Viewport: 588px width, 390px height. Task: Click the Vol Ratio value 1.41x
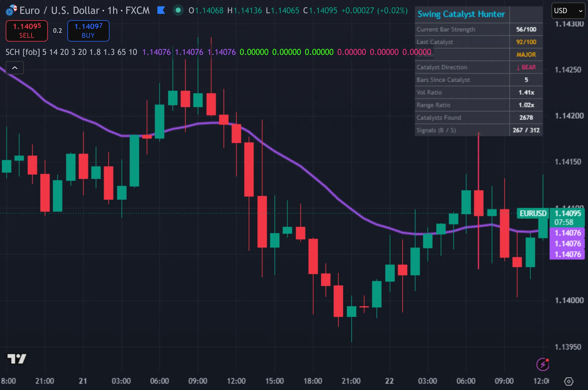526,92
